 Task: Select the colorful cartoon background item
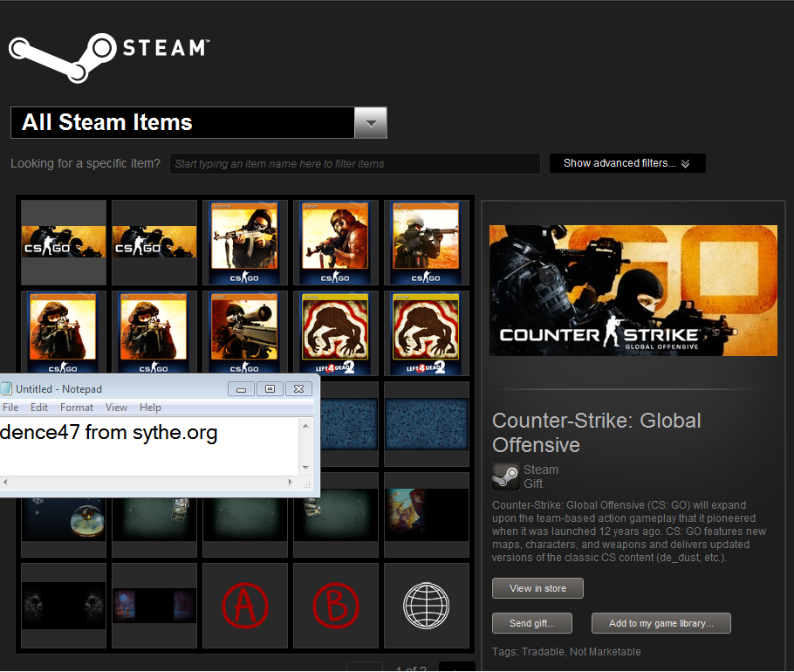point(427,515)
